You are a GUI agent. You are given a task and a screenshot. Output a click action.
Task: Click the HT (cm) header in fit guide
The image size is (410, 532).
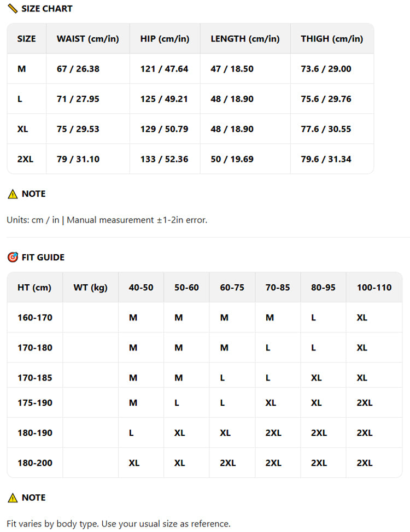(x=34, y=288)
